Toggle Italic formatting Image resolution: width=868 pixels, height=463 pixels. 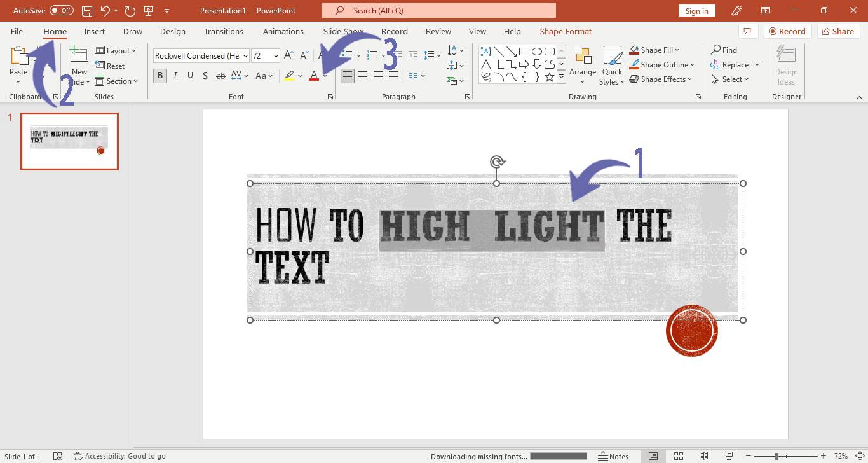[x=175, y=76]
